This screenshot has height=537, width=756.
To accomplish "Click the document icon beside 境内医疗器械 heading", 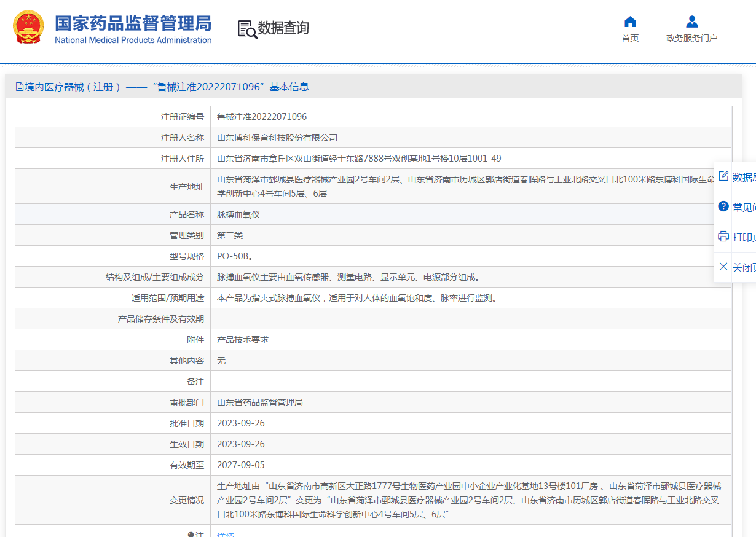I will pos(20,87).
